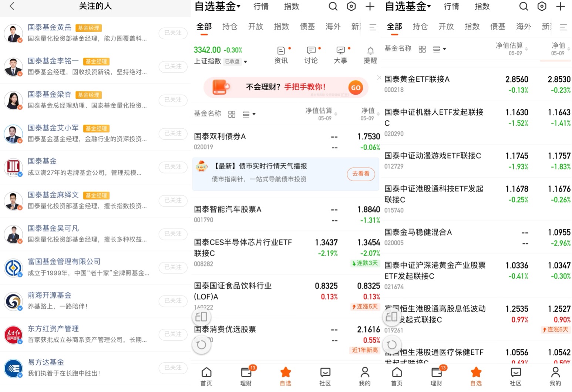Expand 自选基金 dropdown in middle screen
Viewport: 572px width, 392px height.
coord(218,6)
